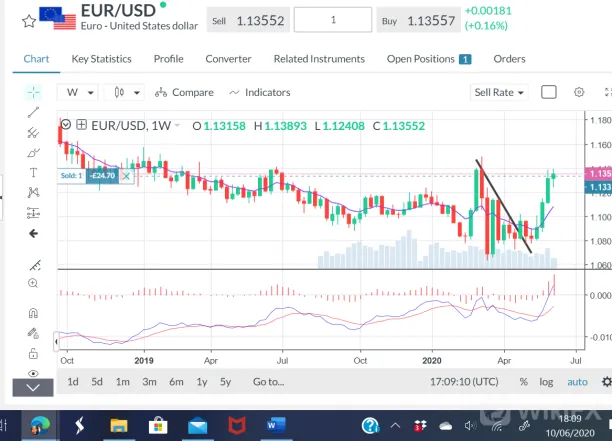Click the collapse pane arrow left of indicator
The width and height of the screenshot is (612, 441).
tap(56, 341)
